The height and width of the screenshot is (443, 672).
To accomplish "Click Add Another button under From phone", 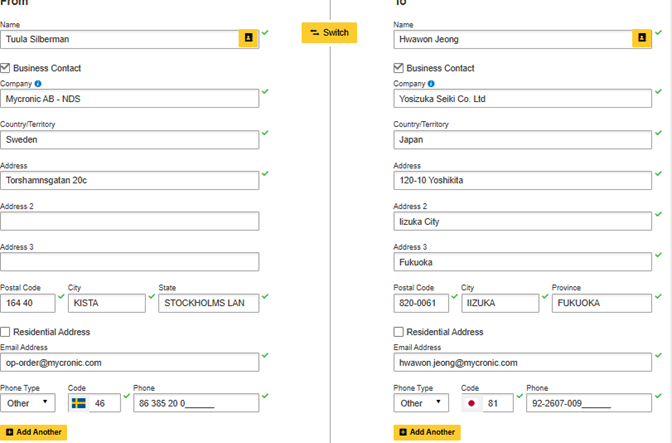I will click(33, 432).
